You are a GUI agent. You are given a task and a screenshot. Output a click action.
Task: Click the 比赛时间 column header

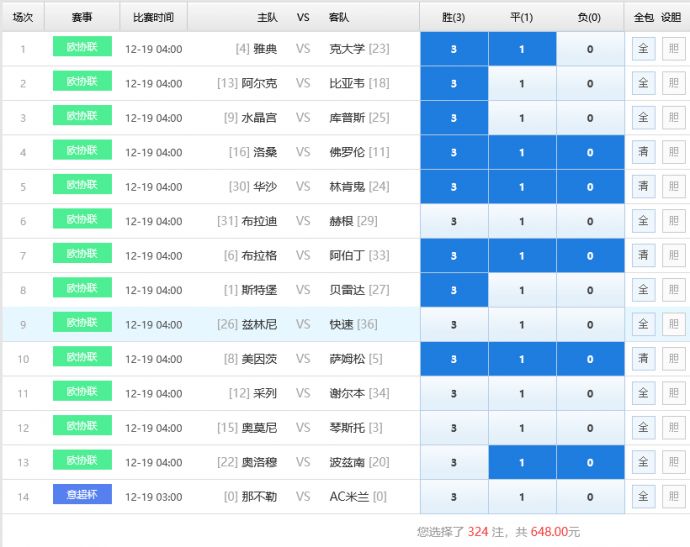[x=153, y=18]
